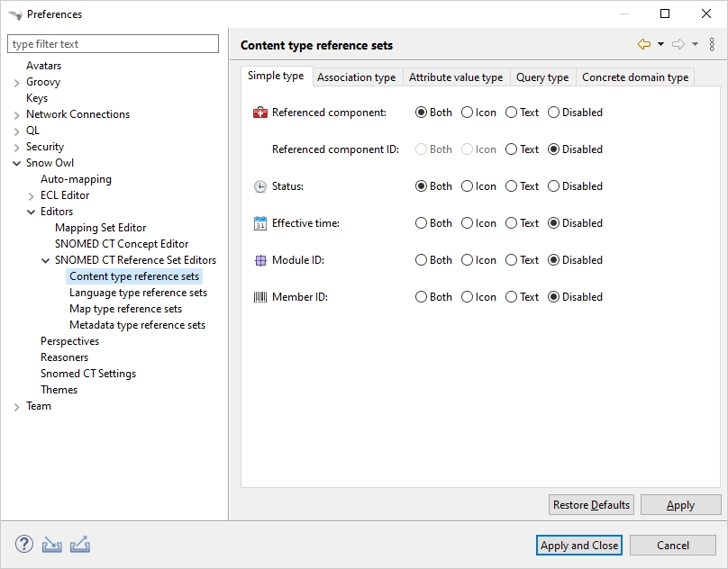This screenshot has height=569, width=728.
Task: Click the import preferences icon
Action: tap(52, 545)
